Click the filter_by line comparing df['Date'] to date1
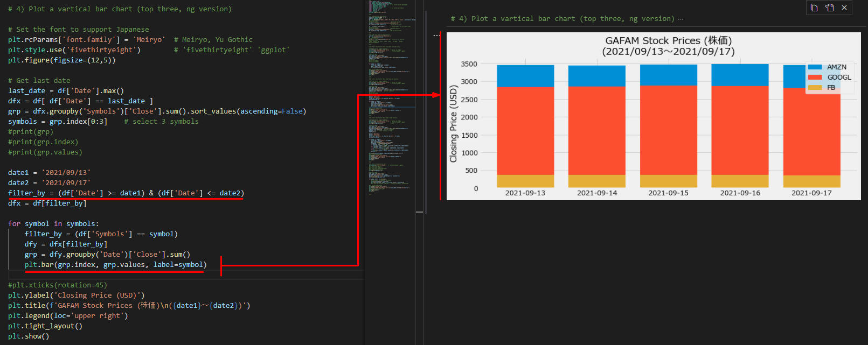The height and width of the screenshot is (345, 868). tap(126, 193)
